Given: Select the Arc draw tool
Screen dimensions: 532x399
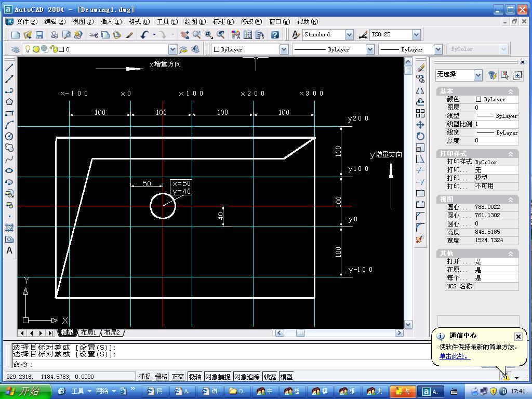Looking at the screenshot, I should coord(9,125).
